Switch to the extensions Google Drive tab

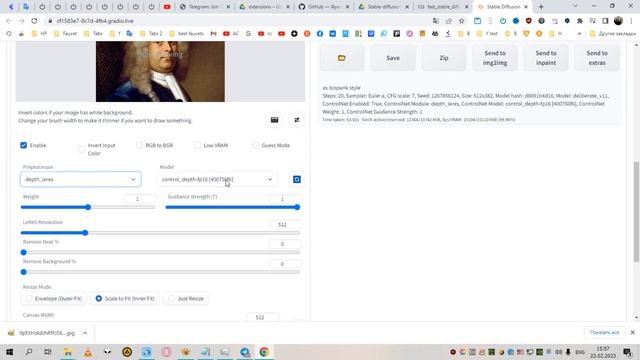pyautogui.click(x=265, y=7)
